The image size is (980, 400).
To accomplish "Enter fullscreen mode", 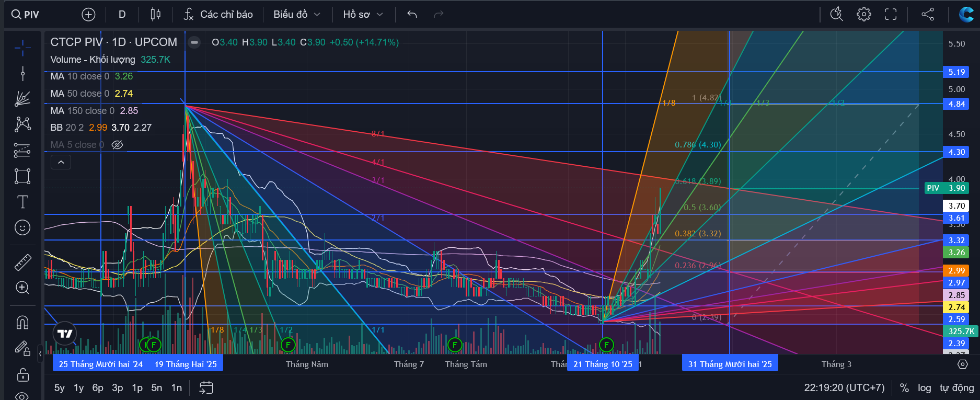I will pos(891,15).
